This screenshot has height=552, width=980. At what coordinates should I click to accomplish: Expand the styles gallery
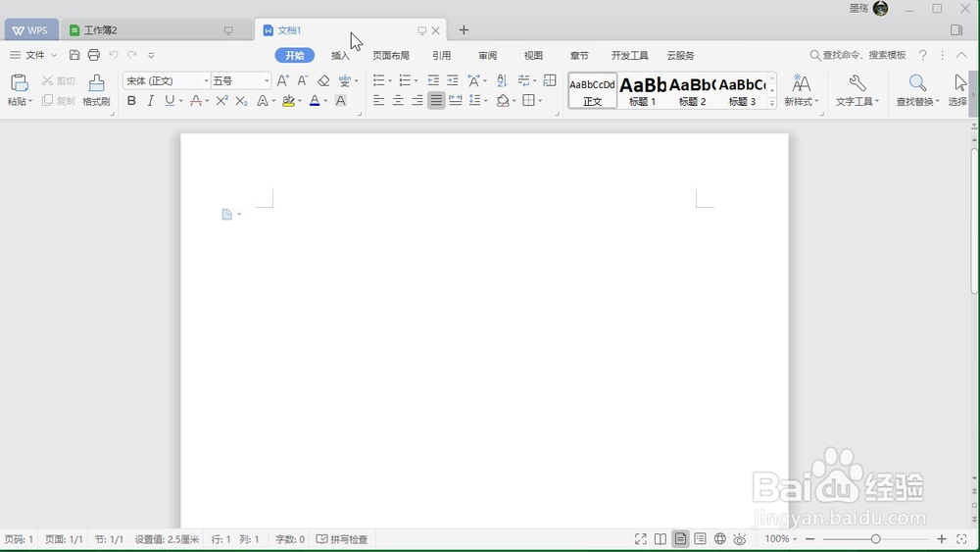(x=772, y=103)
